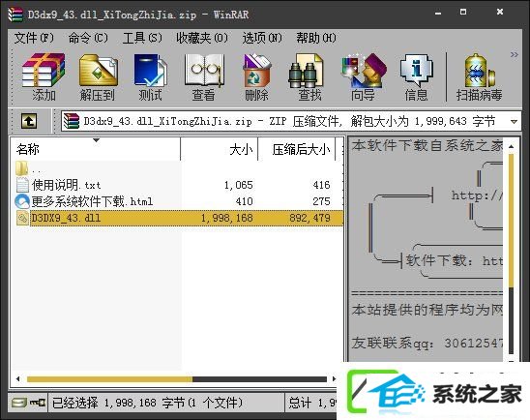The width and height of the screenshot is (530, 420).
Task: Open the Find (查找) binoculars tool
Action: click(309, 77)
